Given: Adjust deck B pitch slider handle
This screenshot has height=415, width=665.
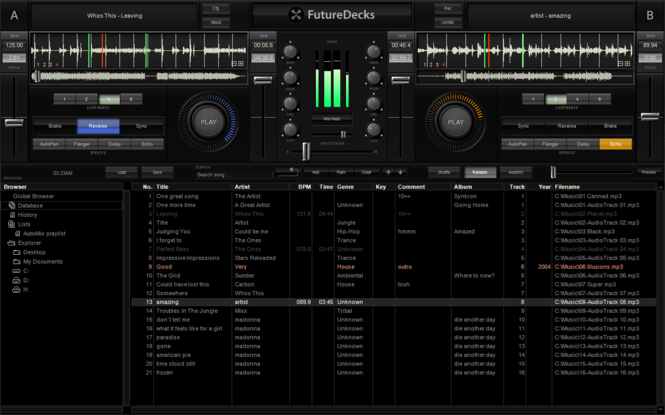Looking at the screenshot, I should 650,116.
